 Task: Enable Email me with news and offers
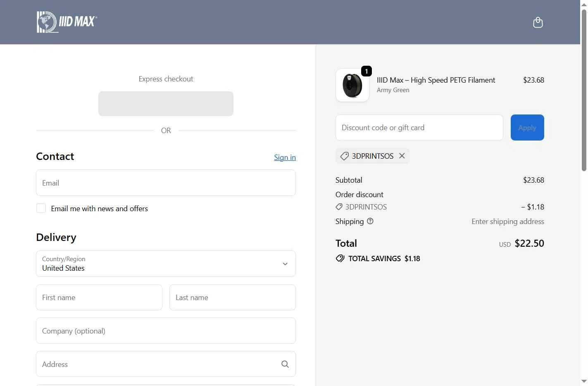[41, 208]
